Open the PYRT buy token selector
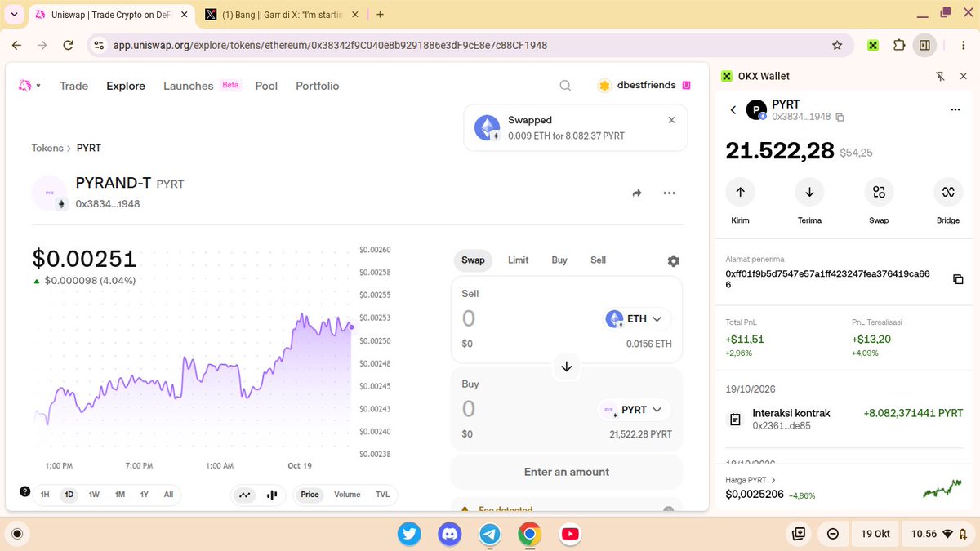The height and width of the screenshot is (551, 980). click(634, 409)
